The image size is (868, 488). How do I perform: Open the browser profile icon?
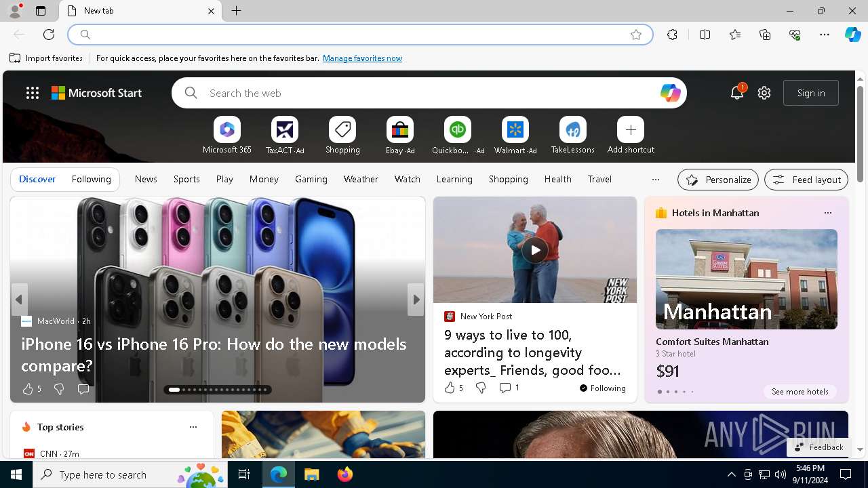click(15, 11)
